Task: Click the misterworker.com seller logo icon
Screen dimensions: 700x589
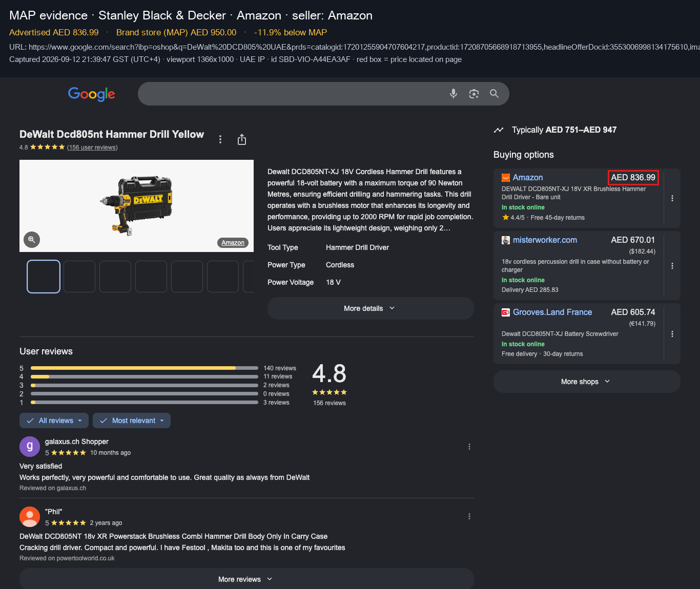Action: [x=506, y=240]
